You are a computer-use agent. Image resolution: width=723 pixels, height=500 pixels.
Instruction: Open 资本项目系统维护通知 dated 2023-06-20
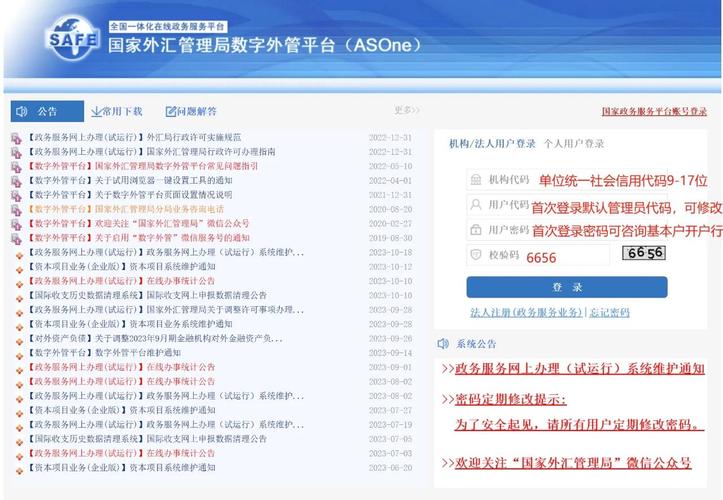(x=121, y=467)
